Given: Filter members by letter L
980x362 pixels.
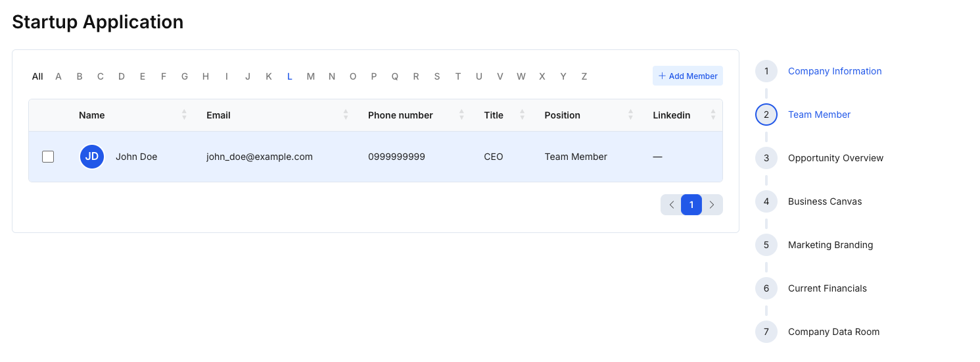Looking at the screenshot, I should point(289,76).
